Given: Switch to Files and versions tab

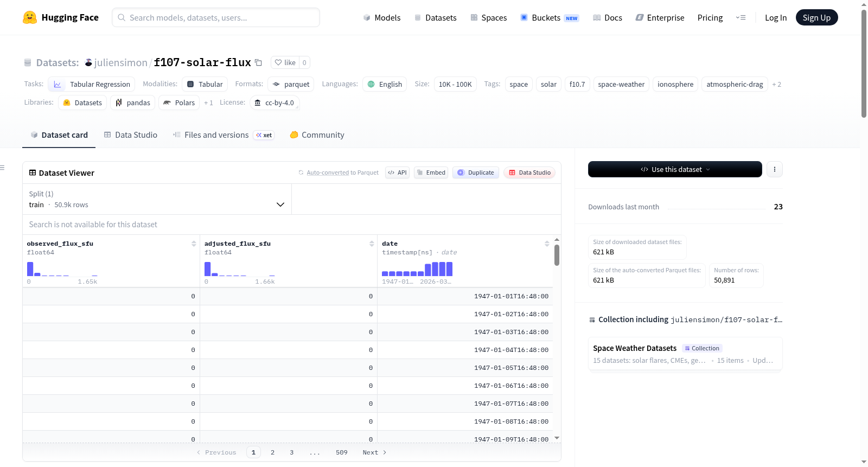Looking at the screenshot, I should pyautogui.click(x=224, y=135).
